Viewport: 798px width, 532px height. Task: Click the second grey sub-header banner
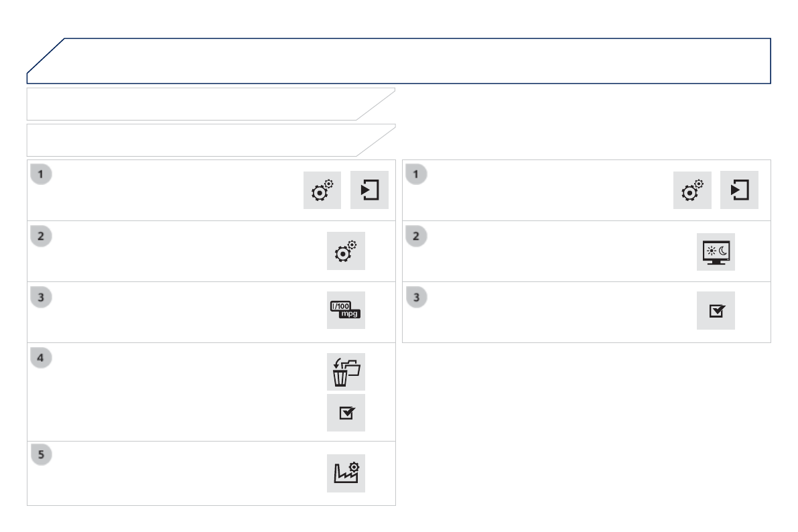click(201, 140)
